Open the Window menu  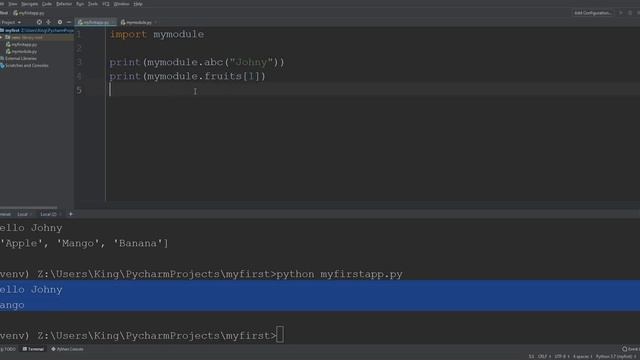(121, 4)
